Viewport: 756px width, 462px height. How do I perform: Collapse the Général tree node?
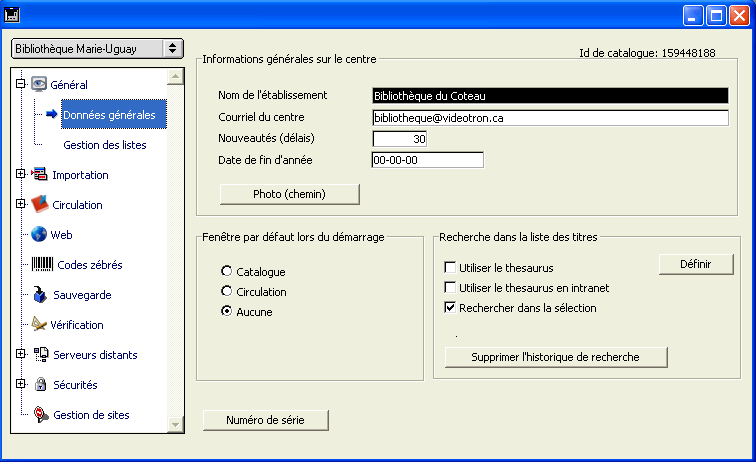coord(20,85)
